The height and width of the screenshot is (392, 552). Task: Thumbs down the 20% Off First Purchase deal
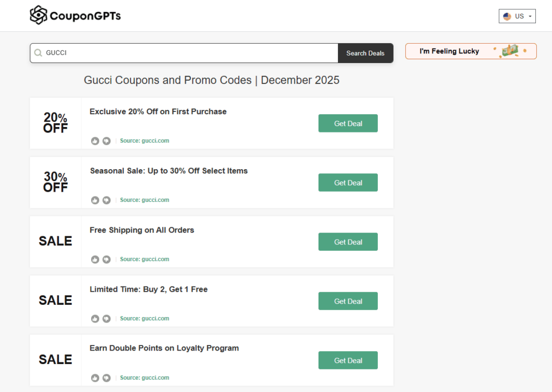106,141
